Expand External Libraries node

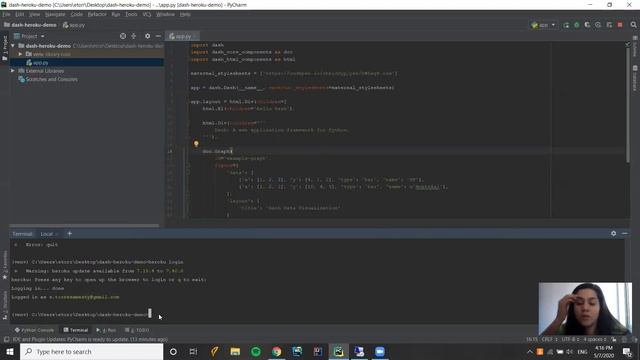[x=13, y=71]
